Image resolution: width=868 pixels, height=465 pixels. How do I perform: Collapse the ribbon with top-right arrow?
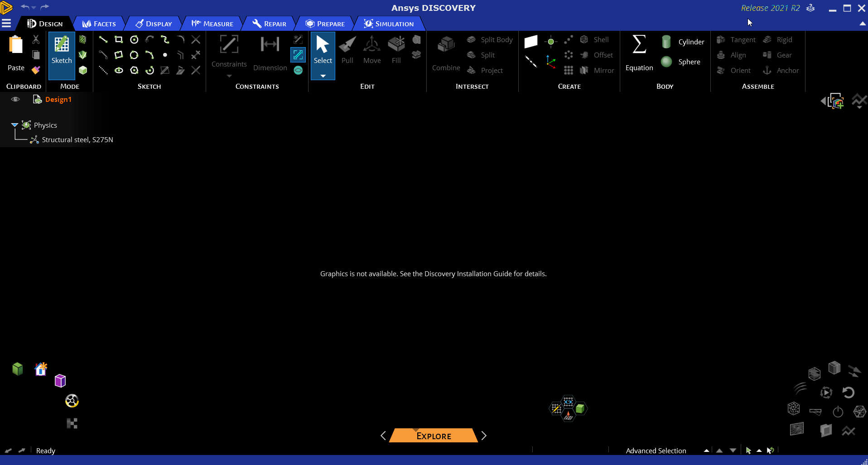tap(863, 24)
